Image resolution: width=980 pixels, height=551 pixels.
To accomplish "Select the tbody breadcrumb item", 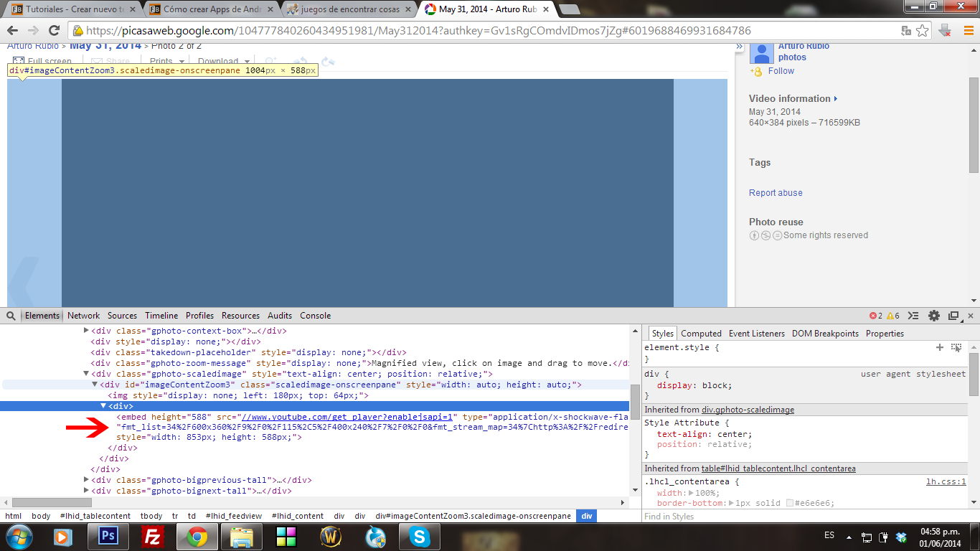I will pos(151,516).
